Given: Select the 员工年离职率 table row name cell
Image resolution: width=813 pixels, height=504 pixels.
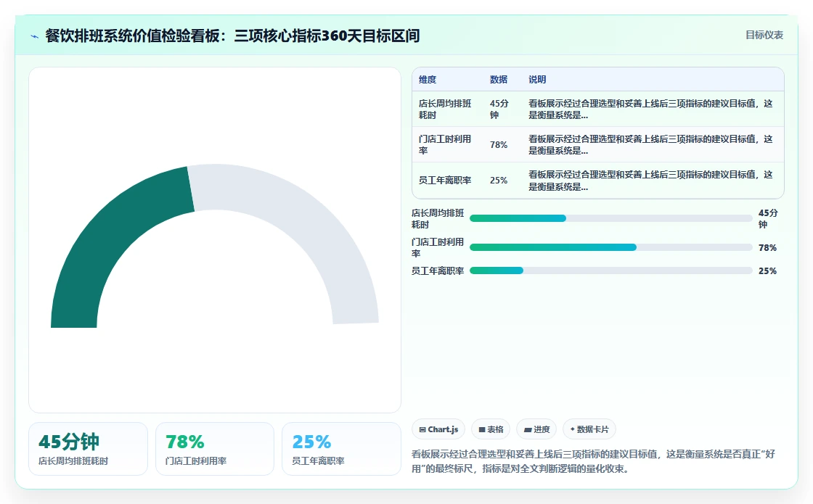Looking at the screenshot, I should coord(446,181).
